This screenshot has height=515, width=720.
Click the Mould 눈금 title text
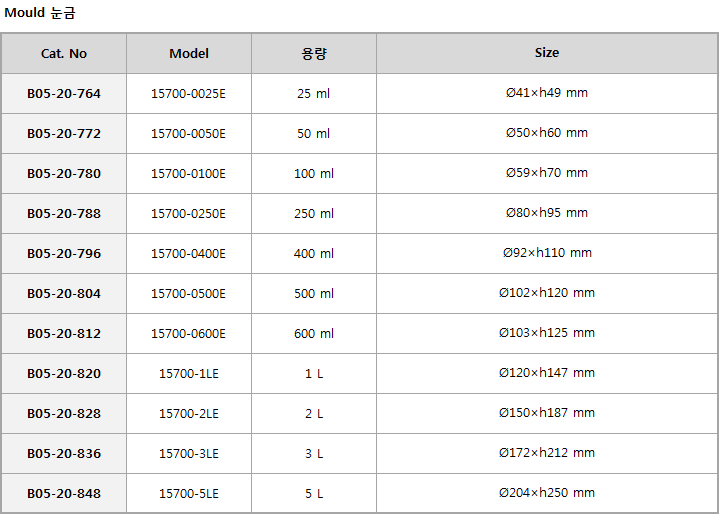click(x=39, y=12)
